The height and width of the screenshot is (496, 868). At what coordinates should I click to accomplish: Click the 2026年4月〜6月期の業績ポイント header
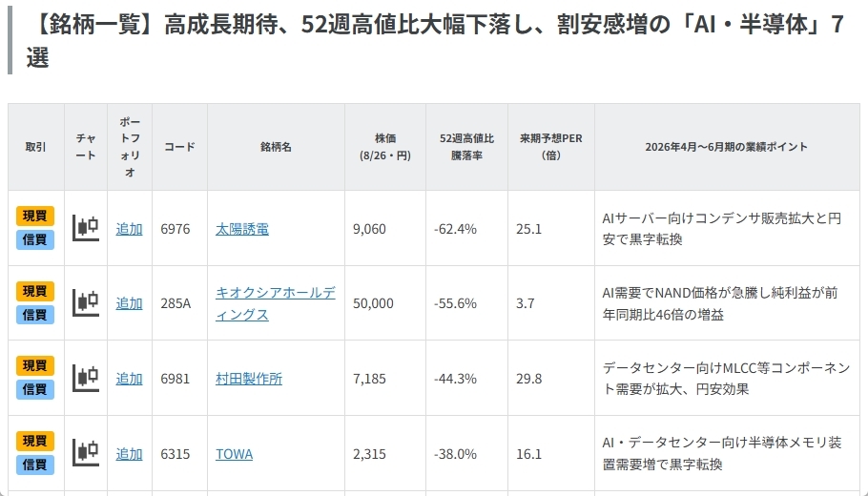pos(726,147)
